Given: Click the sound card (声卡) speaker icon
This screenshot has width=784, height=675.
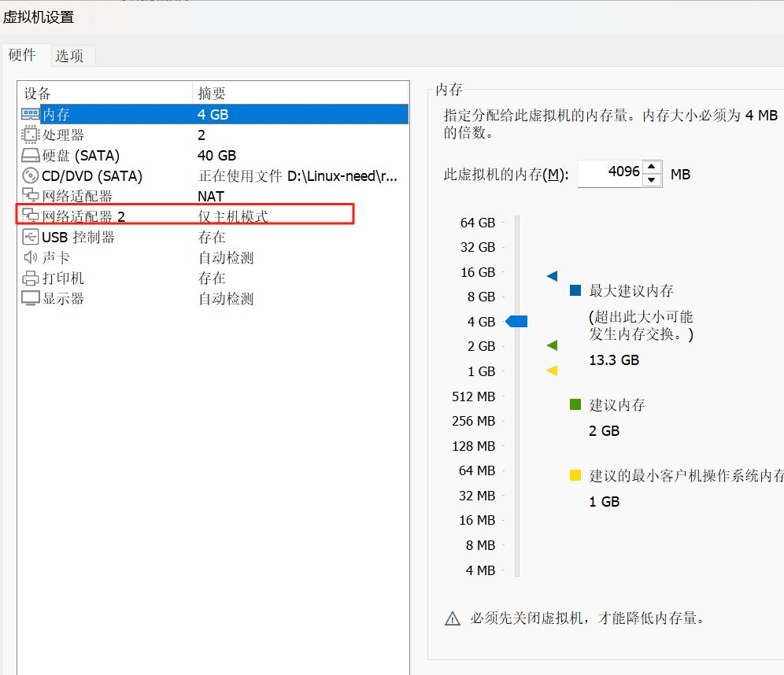Looking at the screenshot, I should pos(30,257).
